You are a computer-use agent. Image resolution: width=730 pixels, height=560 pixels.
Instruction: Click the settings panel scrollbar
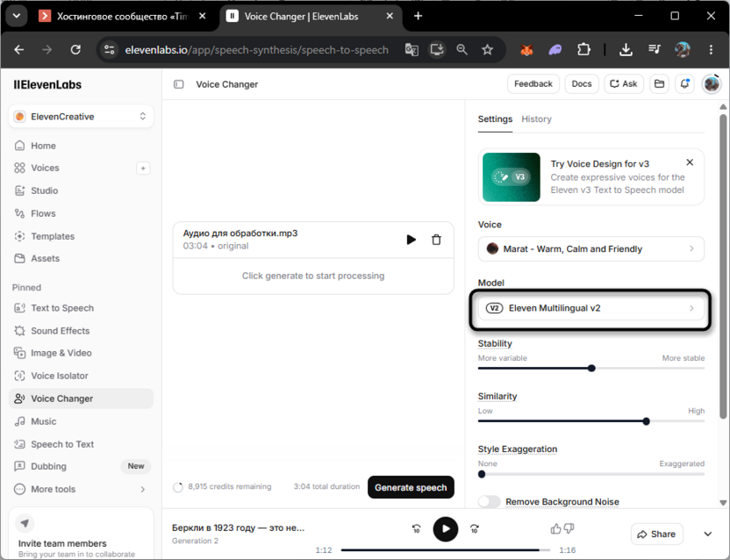pos(723,266)
